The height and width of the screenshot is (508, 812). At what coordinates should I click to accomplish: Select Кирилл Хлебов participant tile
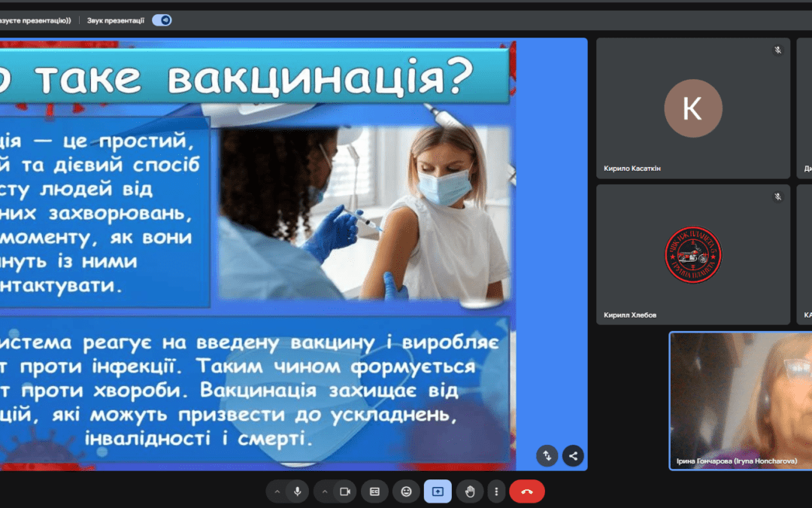693,254
